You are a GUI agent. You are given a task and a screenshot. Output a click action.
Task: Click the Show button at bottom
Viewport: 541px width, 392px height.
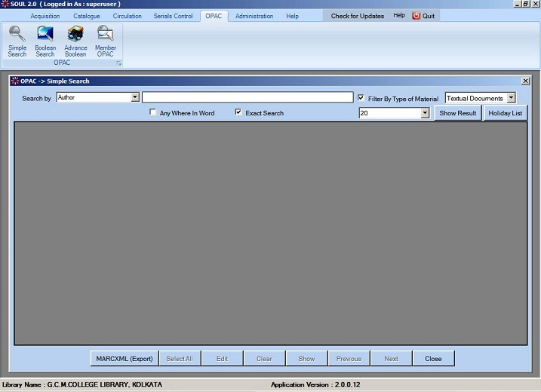(x=307, y=359)
